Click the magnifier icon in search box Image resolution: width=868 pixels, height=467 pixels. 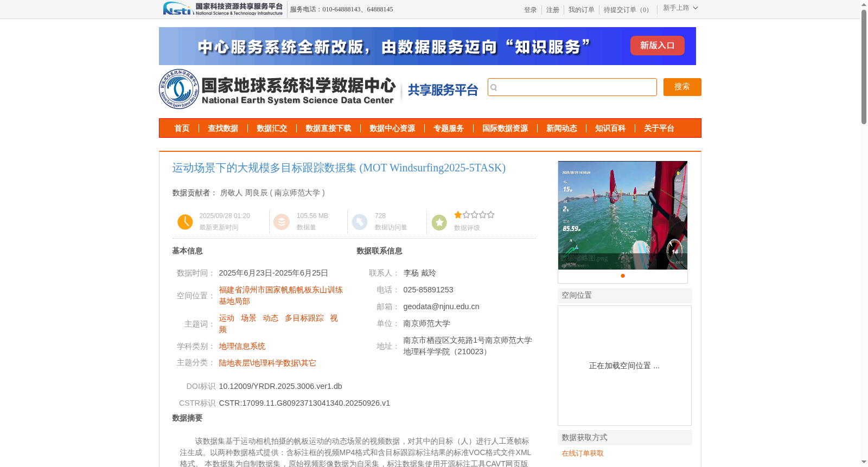tap(494, 87)
